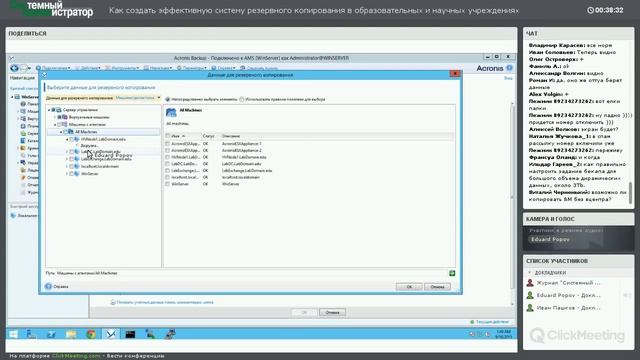Select the Использовать правила политики radio button

click(x=242, y=99)
